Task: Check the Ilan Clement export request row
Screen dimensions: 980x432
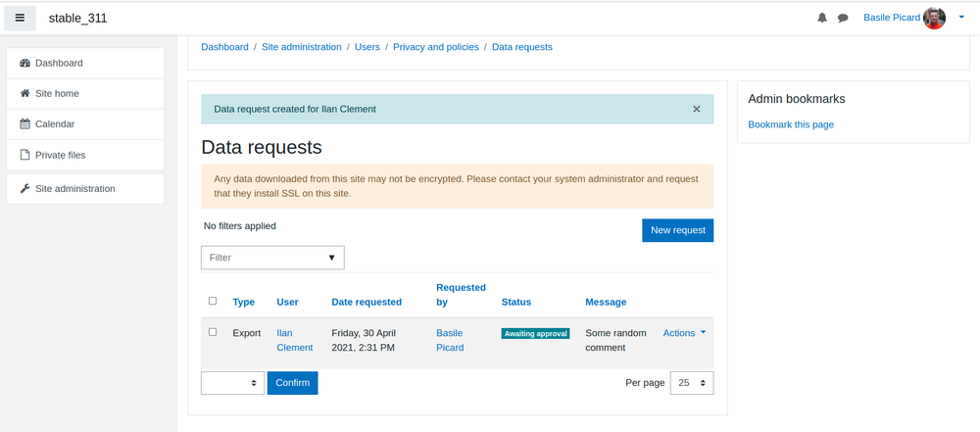Action: coord(213,332)
